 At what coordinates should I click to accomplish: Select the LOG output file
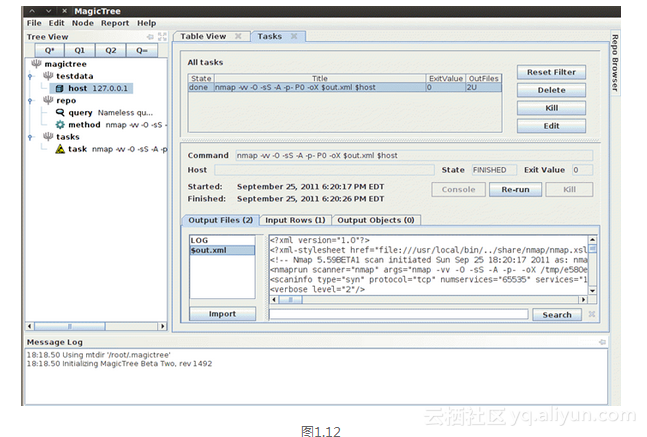point(222,240)
